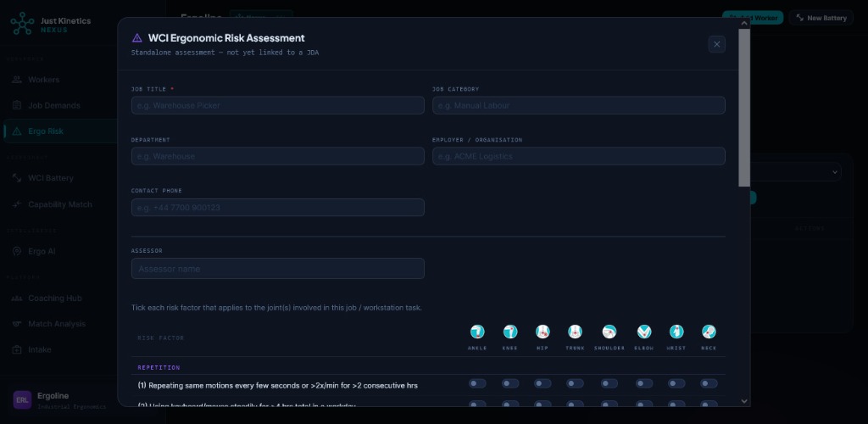Viewport: 868px width, 424px height.
Task: Open Intake in sidebar
Action: pyautogui.click(x=60, y=350)
